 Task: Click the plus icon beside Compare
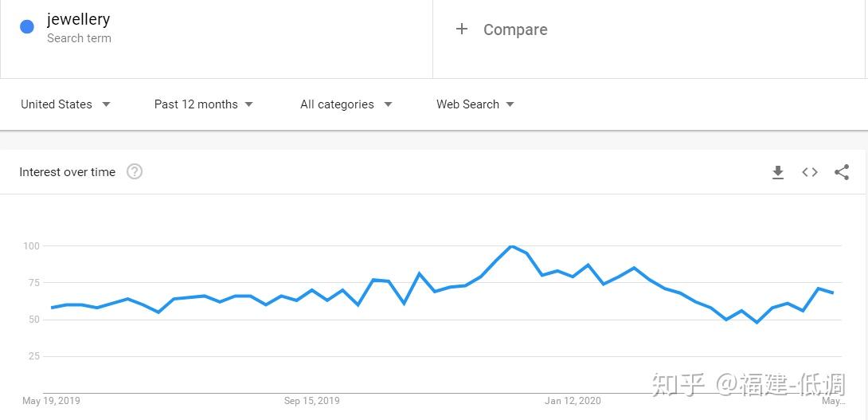[462, 29]
